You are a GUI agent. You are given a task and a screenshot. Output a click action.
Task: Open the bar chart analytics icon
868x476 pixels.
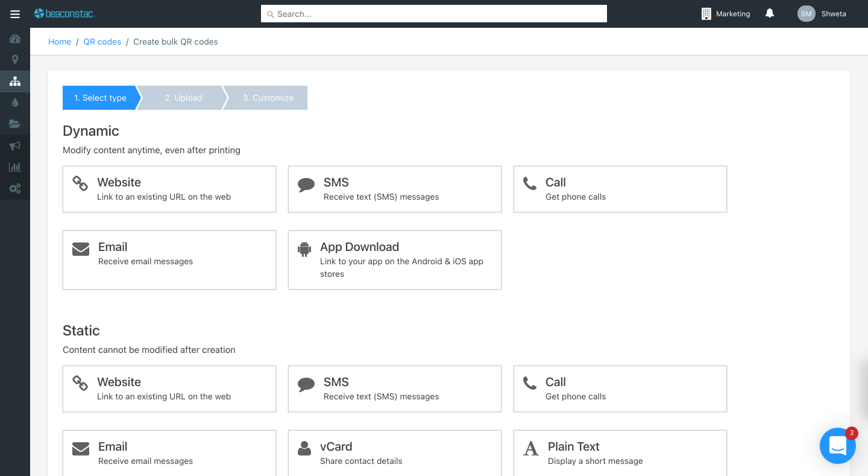click(x=15, y=167)
